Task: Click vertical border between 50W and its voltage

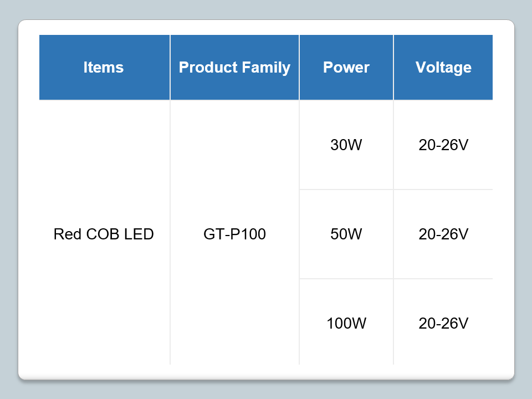Action: [x=393, y=234]
